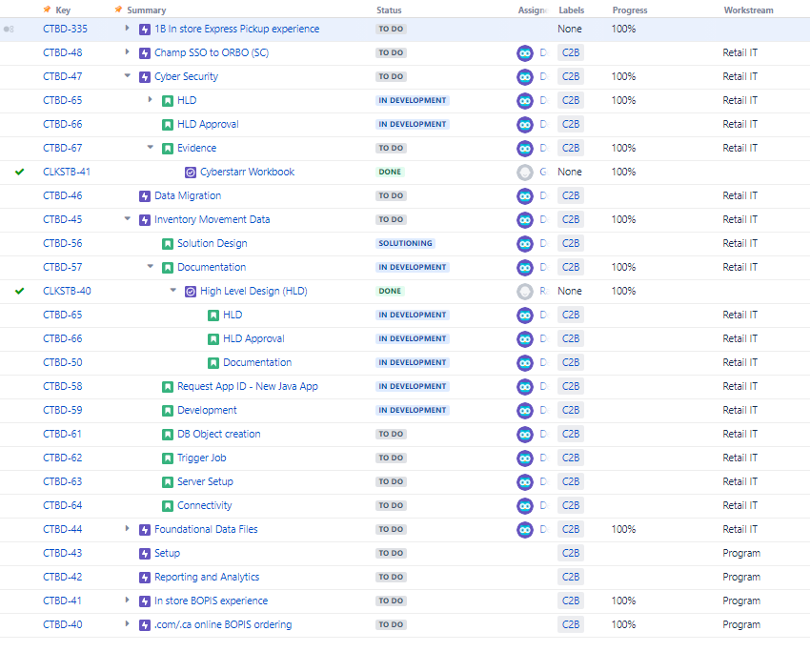Click story icon beside Trigger Job
The image size is (810, 672).
pos(168,458)
